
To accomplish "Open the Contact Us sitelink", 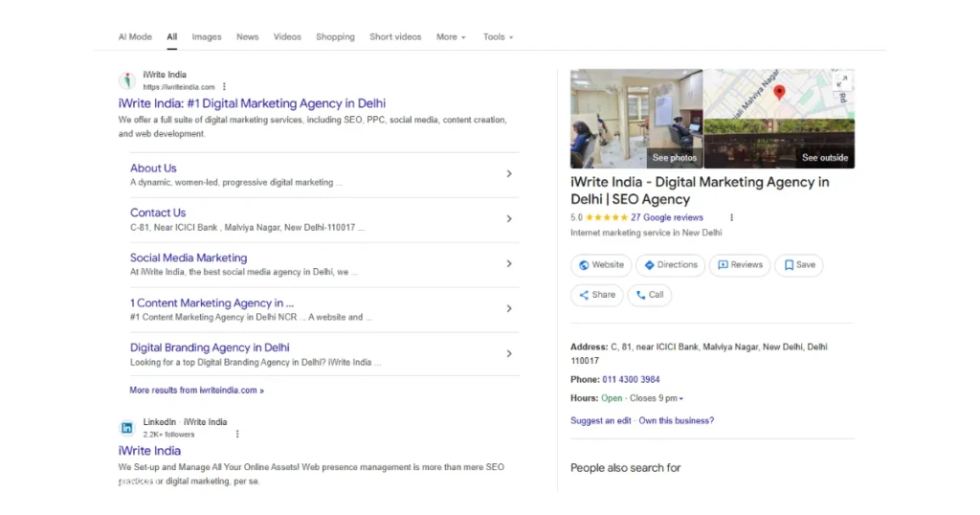I will (x=158, y=213).
